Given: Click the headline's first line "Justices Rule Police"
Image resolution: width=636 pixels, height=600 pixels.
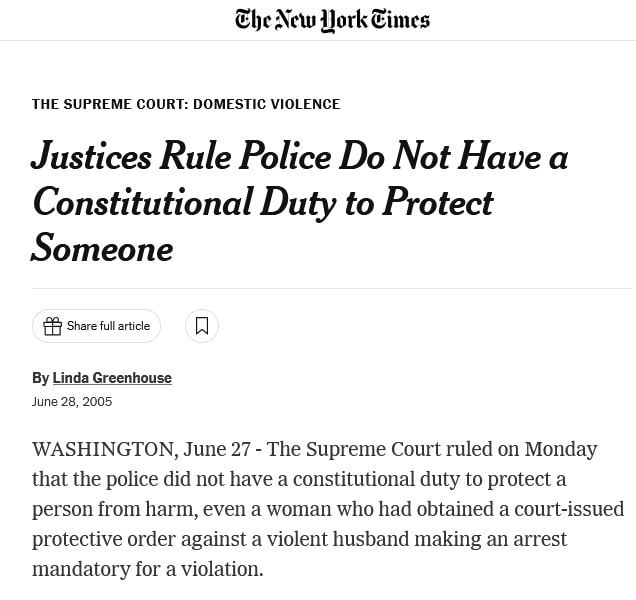Looking at the screenshot, I should [x=181, y=156].
